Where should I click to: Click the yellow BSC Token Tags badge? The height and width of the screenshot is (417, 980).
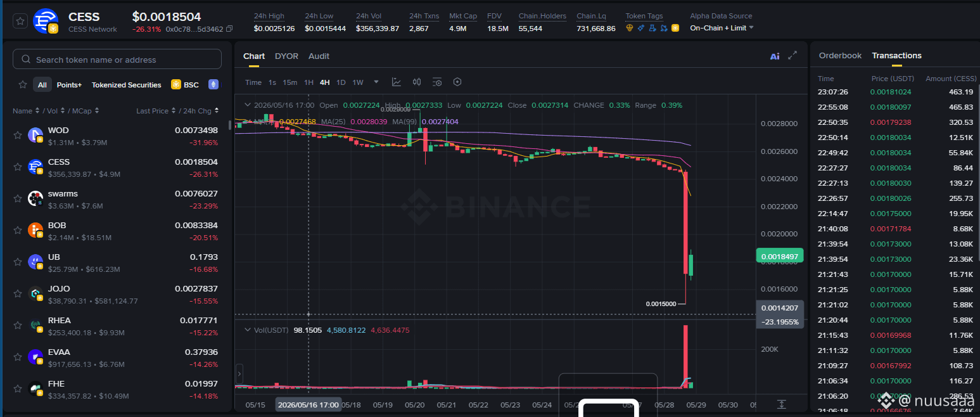pyautogui.click(x=675, y=28)
